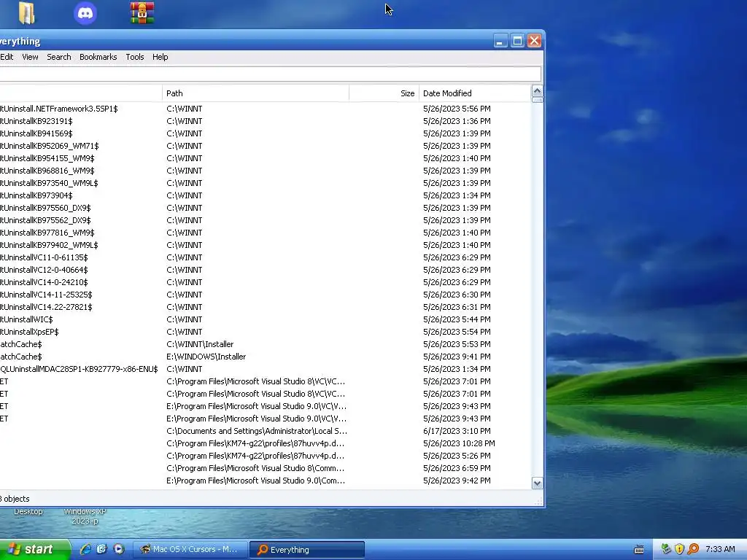Launch Windows Media Player from Quick Launch
The image size is (747, 560).
click(119, 549)
